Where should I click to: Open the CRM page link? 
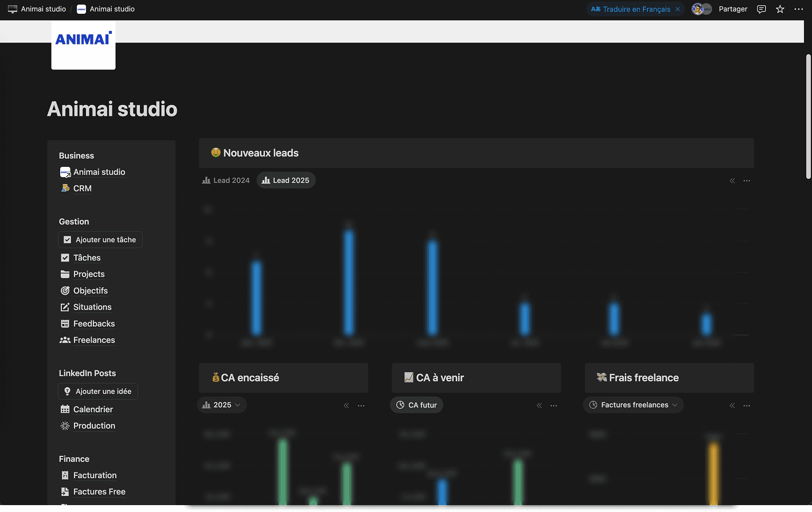(82, 189)
